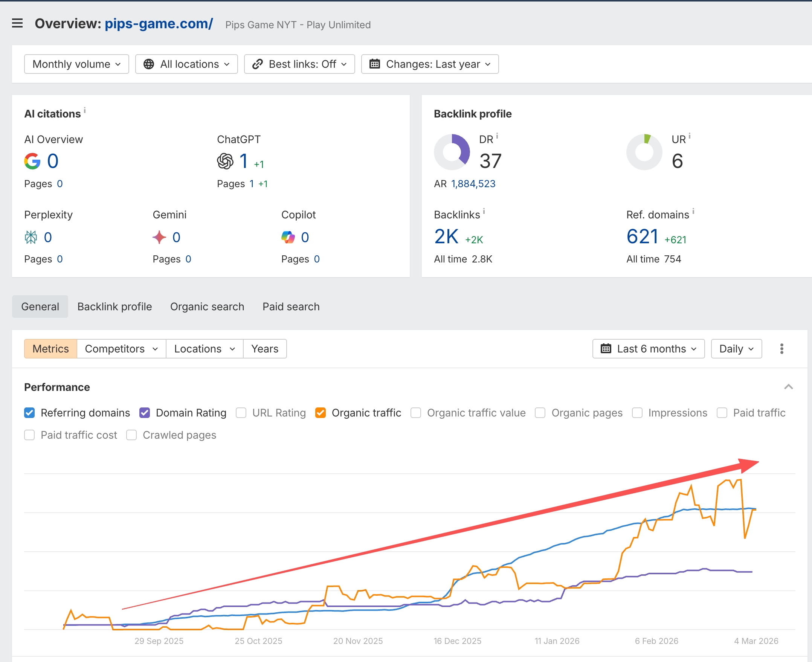Click the Gemini citations icon
The height and width of the screenshot is (662, 812).
(x=159, y=237)
